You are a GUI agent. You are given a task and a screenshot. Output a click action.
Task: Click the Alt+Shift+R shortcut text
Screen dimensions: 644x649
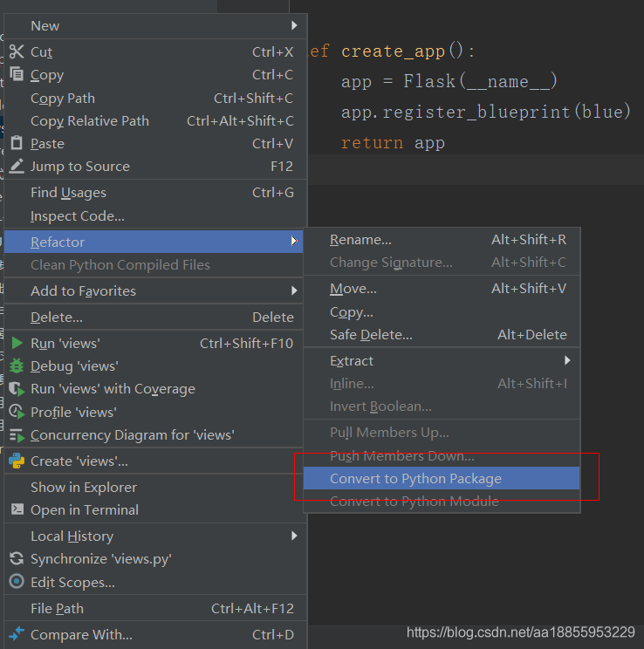(x=529, y=240)
